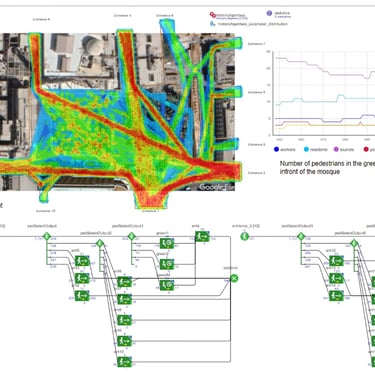This screenshot has height=375, width=375.
Task: Click the workers legend dot
Action: [x=276, y=149]
